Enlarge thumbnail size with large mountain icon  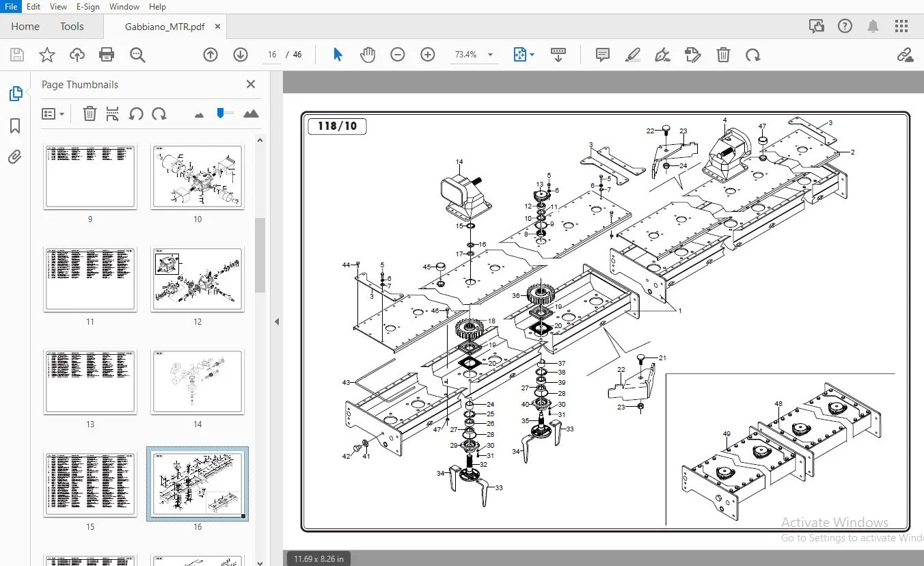point(251,113)
